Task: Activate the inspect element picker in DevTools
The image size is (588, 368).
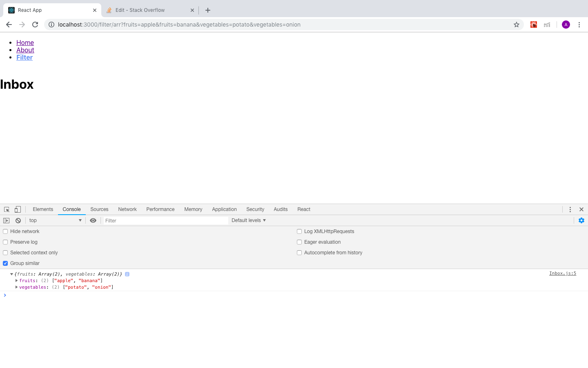Action: point(7,209)
